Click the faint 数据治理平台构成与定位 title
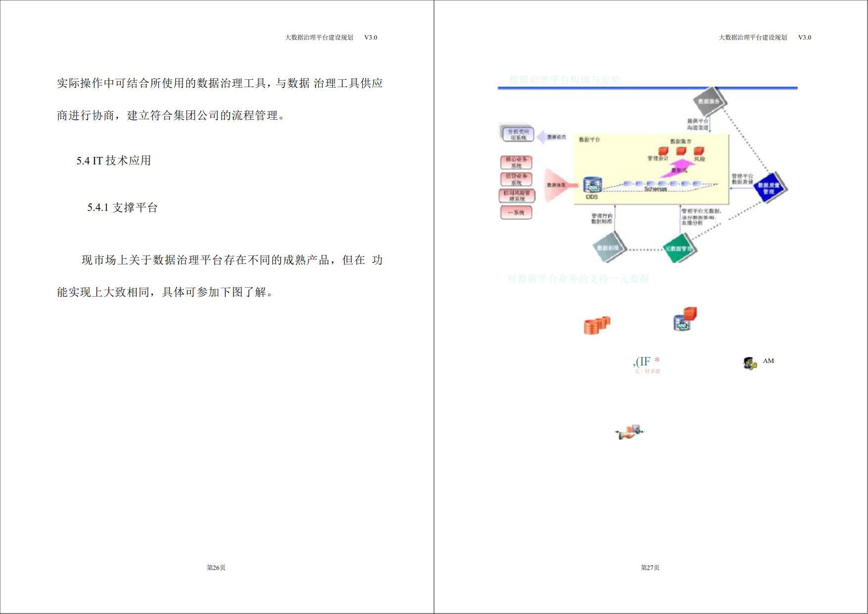The width and height of the screenshot is (868, 614). pyautogui.click(x=565, y=79)
